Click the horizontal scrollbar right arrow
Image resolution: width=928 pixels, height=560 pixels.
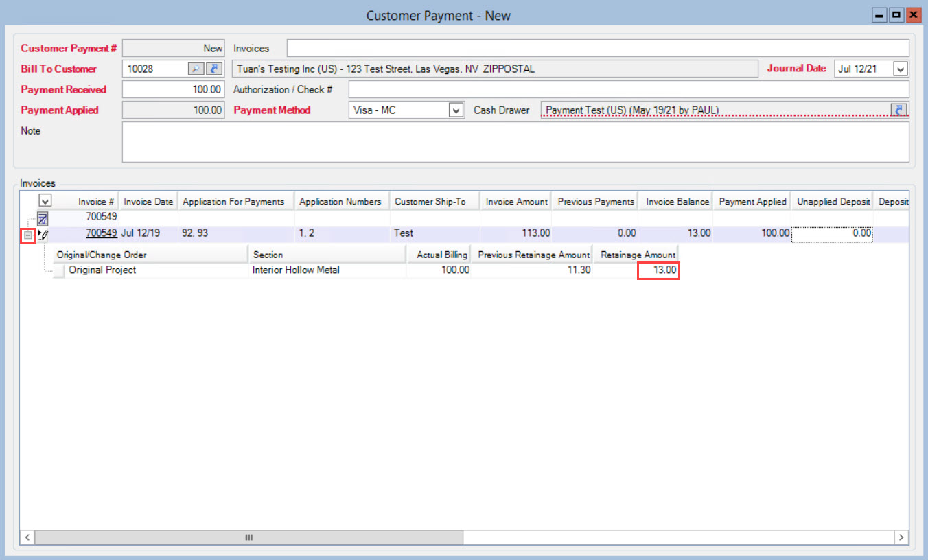pyautogui.click(x=901, y=537)
